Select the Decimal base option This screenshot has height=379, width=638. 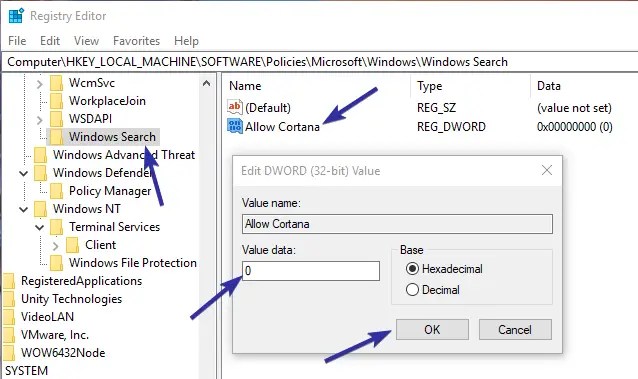[433, 290]
